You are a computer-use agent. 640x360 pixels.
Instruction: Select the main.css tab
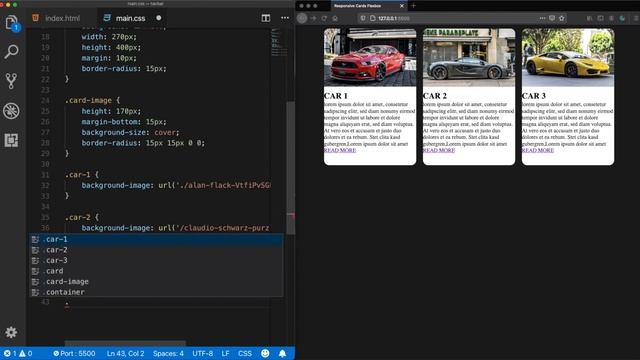pos(130,18)
